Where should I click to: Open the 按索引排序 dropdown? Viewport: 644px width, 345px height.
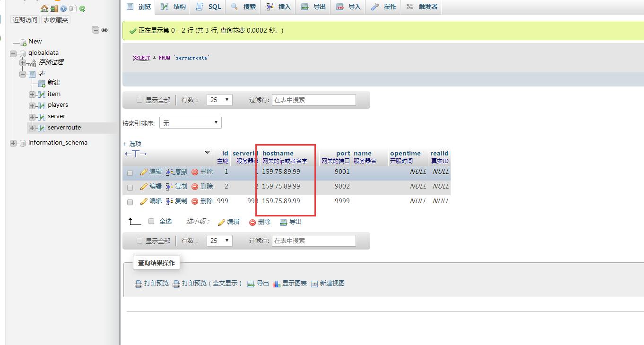pyautogui.click(x=190, y=123)
